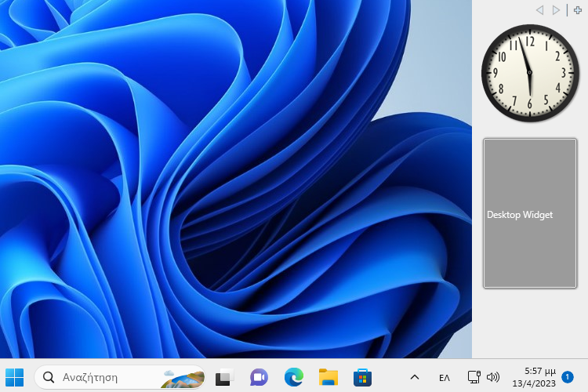
Task: Select the Desktop Widget panel
Action: point(530,213)
